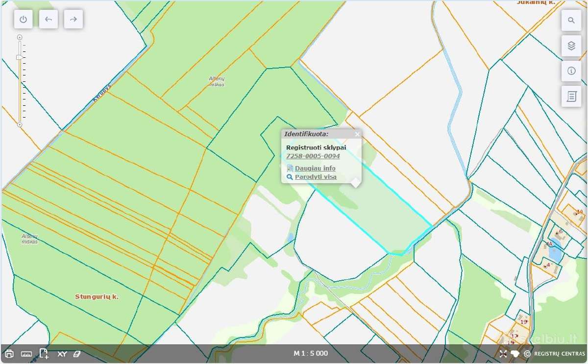Go to next map view (right arrow)

[73, 19]
